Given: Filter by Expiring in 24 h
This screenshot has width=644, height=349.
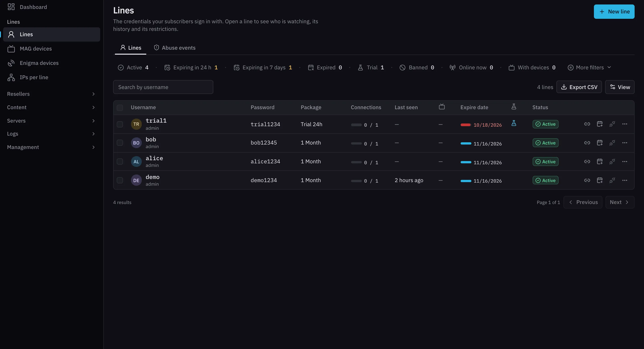Looking at the screenshot, I should click(191, 68).
